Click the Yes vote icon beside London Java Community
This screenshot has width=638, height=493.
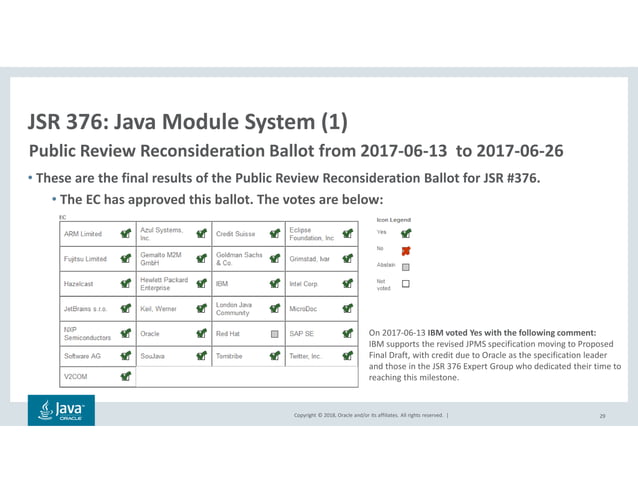point(275,308)
